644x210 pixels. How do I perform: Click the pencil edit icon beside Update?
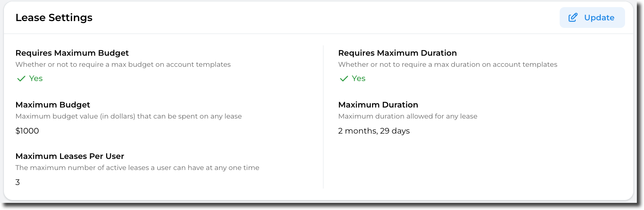(x=573, y=17)
